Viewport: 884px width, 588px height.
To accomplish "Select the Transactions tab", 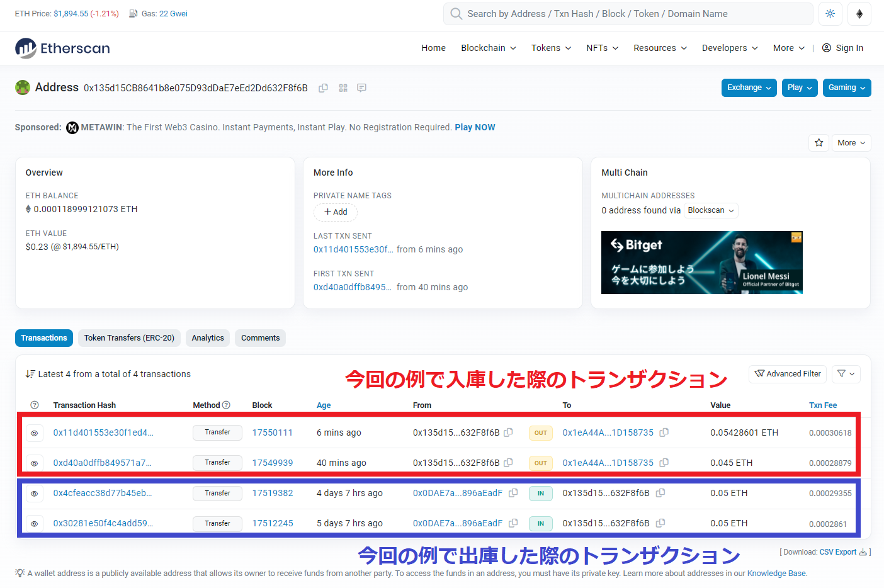I will pyautogui.click(x=44, y=338).
